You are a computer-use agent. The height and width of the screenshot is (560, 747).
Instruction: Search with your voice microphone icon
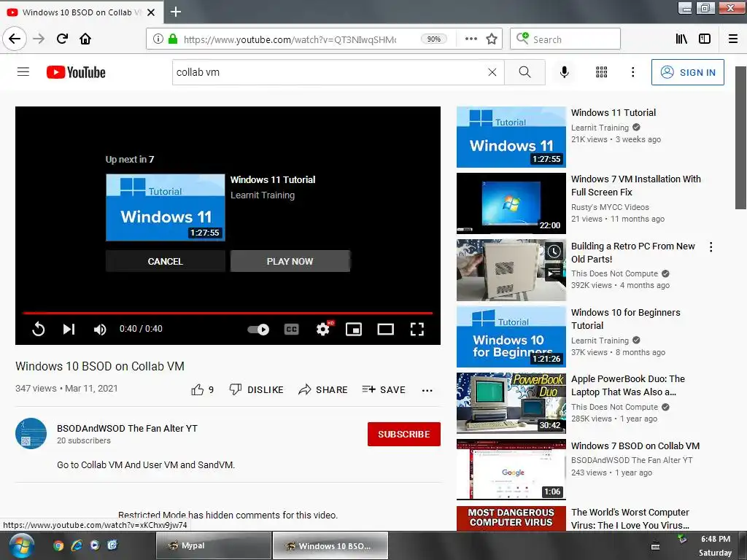564,72
